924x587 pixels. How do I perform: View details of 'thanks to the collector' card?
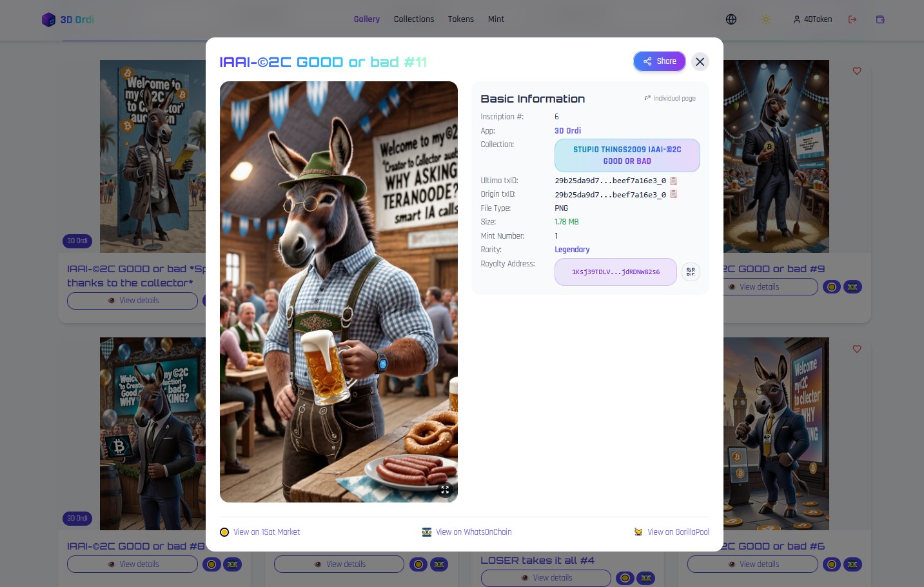click(x=132, y=301)
